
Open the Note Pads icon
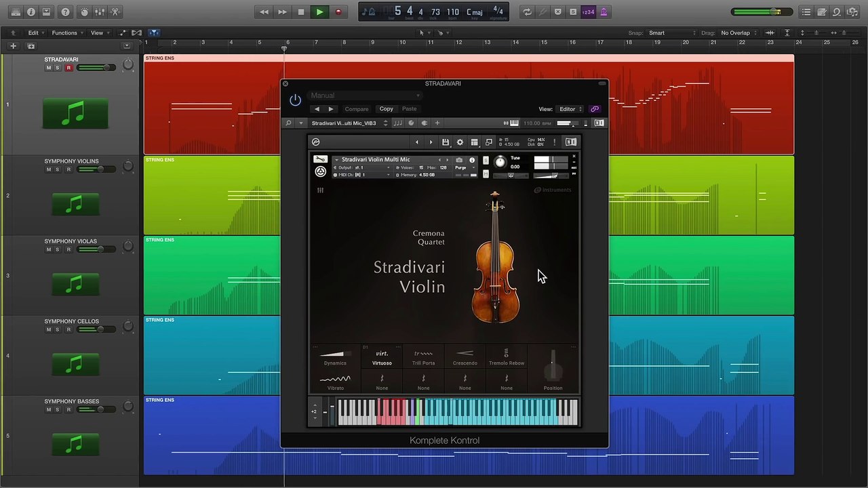[x=822, y=12]
